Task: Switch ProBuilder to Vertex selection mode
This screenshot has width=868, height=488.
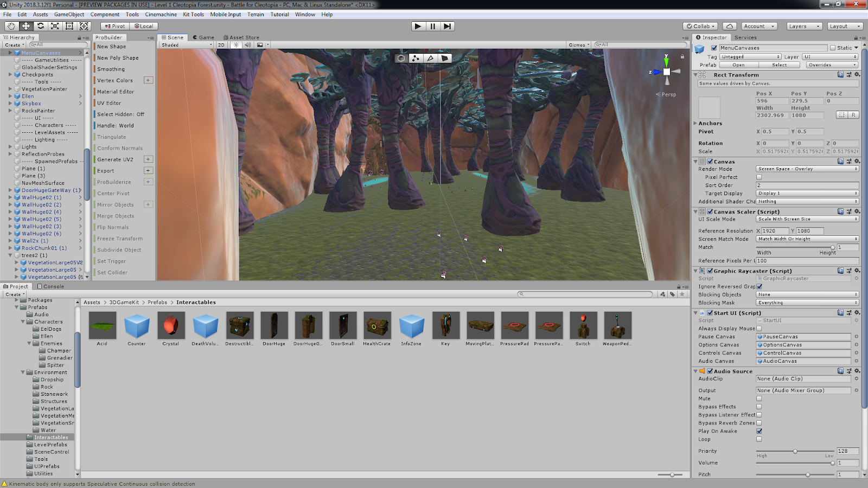Action: (416, 58)
